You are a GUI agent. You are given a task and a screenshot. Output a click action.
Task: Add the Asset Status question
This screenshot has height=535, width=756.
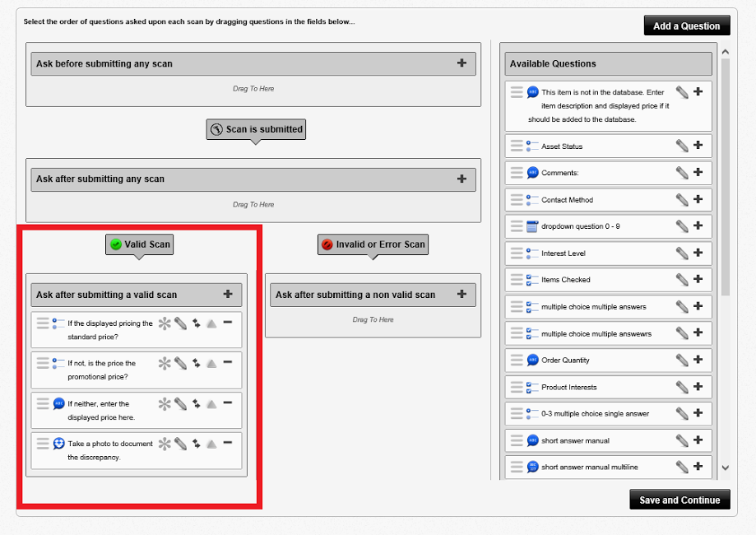[698, 145]
